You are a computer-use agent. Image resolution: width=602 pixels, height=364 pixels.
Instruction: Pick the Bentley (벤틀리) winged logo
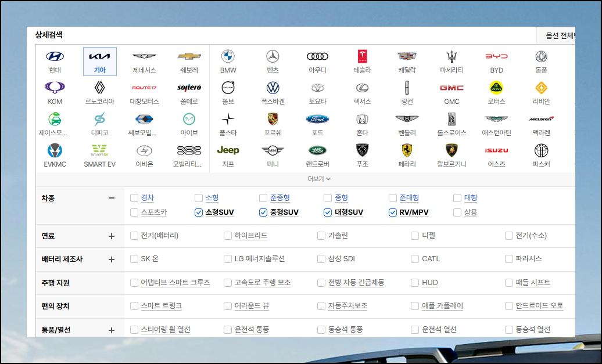[407, 119]
